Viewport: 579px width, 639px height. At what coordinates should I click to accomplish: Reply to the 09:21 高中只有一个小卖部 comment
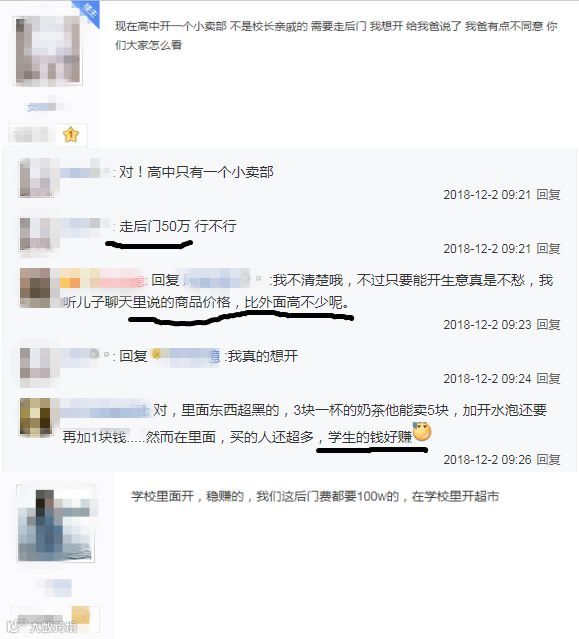(x=548, y=194)
